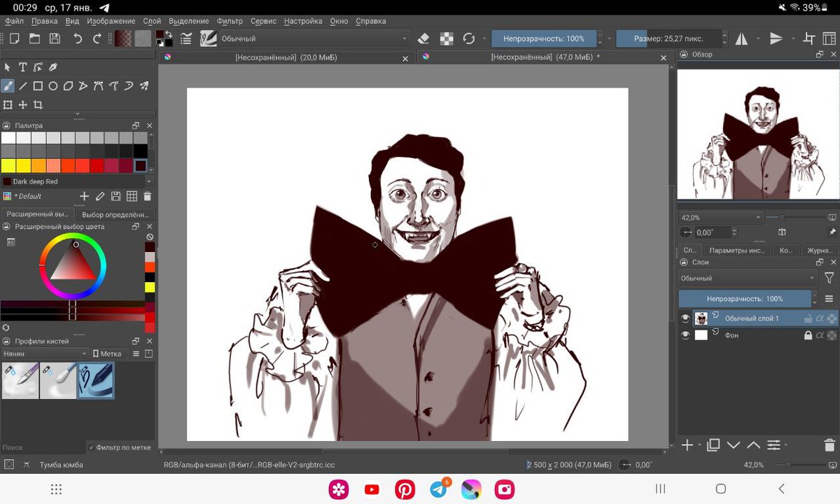This screenshot has width=840, height=504.
Task: Open the layer blending mode dropdown
Action: [x=748, y=278]
